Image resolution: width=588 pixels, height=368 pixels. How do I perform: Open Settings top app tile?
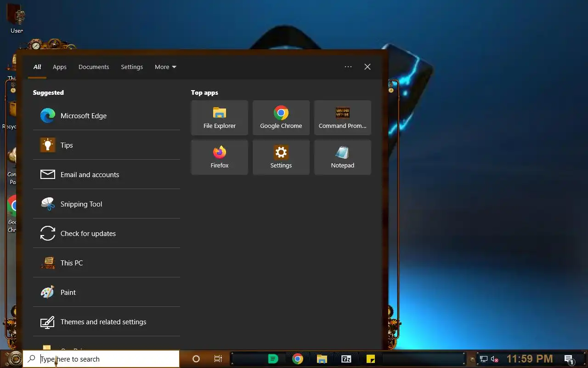point(281,157)
